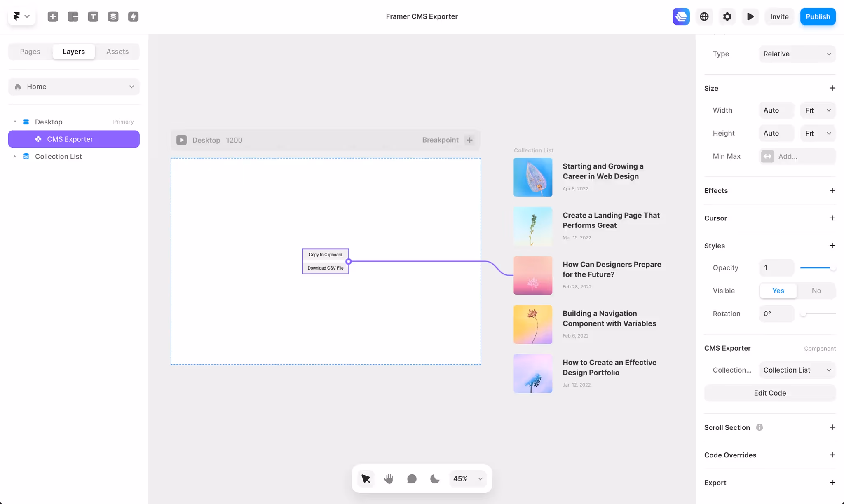Select the Text tool icon
Image resolution: width=844 pixels, height=504 pixels.
[93, 16]
